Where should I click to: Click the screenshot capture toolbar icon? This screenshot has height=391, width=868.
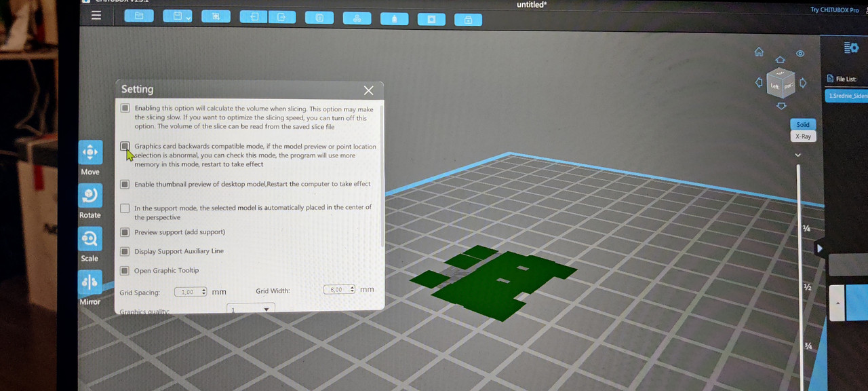(216, 16)
